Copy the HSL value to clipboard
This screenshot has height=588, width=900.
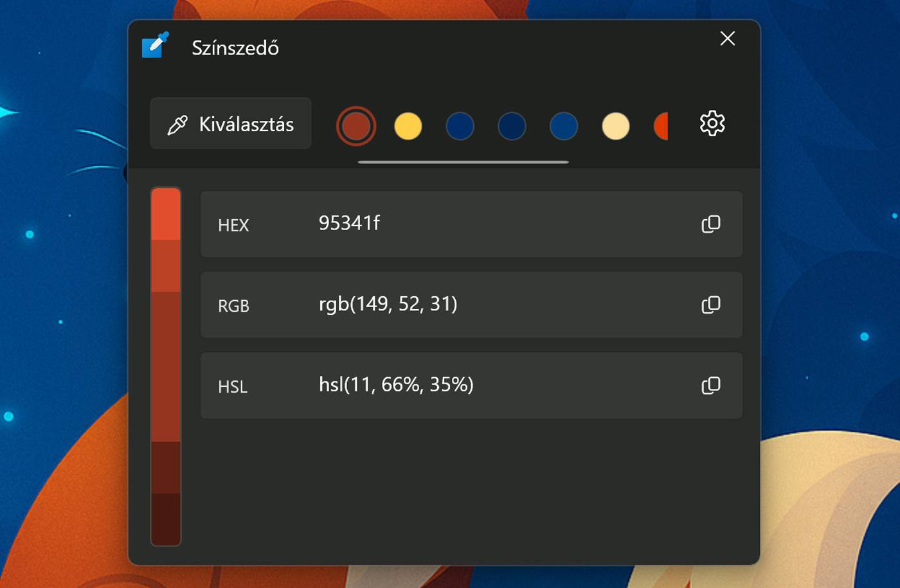[x=711, y=386]
